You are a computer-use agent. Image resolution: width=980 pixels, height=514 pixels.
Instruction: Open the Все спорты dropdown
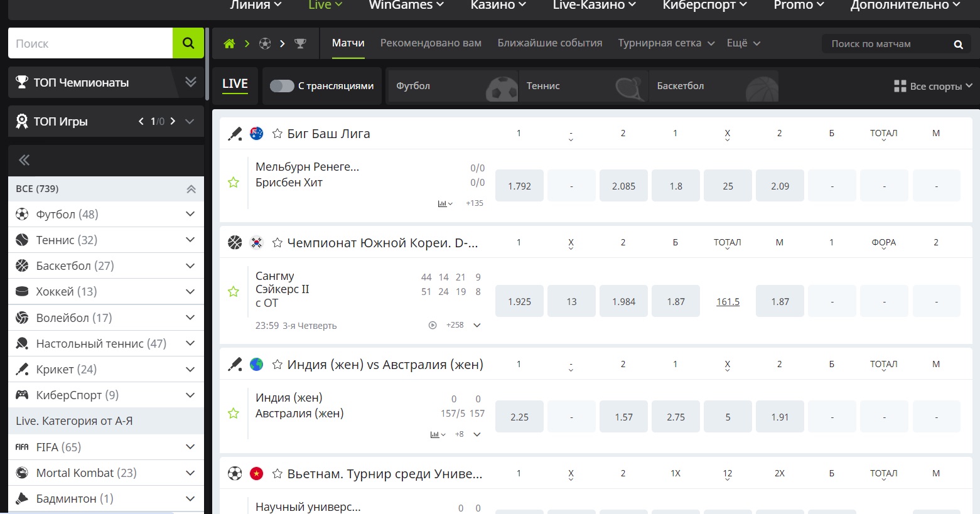(x=933, y=86)
